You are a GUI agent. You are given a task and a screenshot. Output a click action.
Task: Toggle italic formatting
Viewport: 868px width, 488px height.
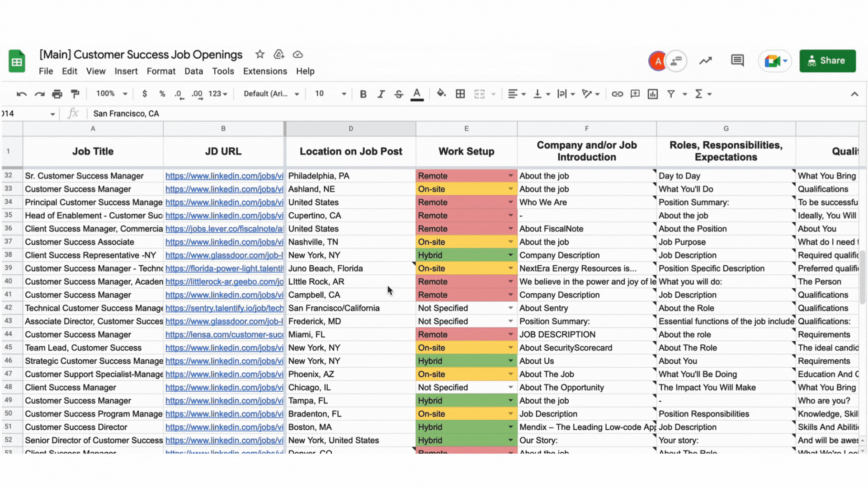click(381, 94)
